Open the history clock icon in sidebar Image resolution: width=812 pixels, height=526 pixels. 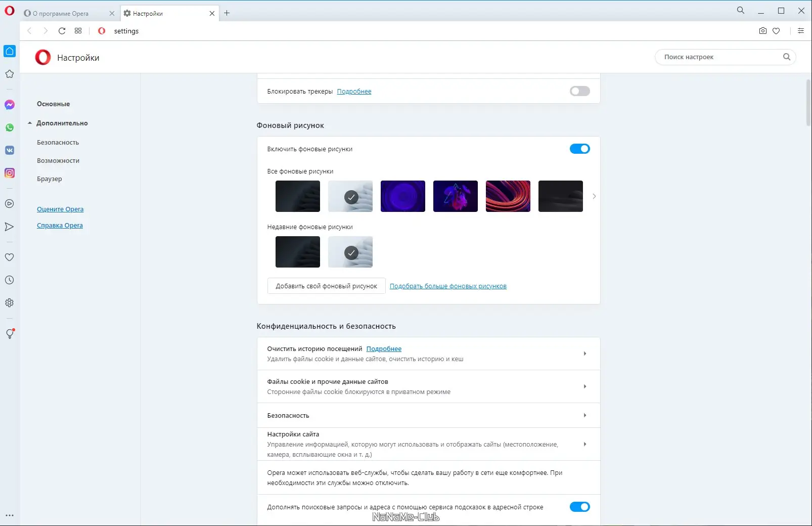pyautogui.click(x=10, y=280)
